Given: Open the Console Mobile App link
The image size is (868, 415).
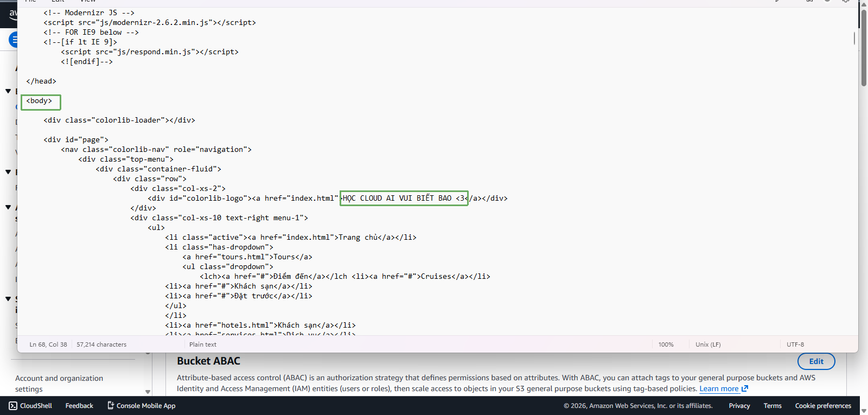Looking at the screenshot, I should 141,406.
